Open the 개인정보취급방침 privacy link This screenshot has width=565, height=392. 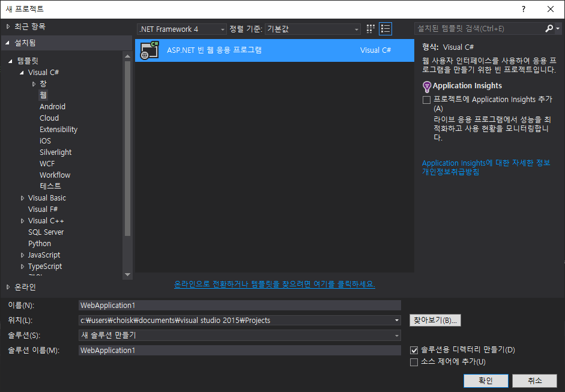pyautogui.click(x=450, y=172)
